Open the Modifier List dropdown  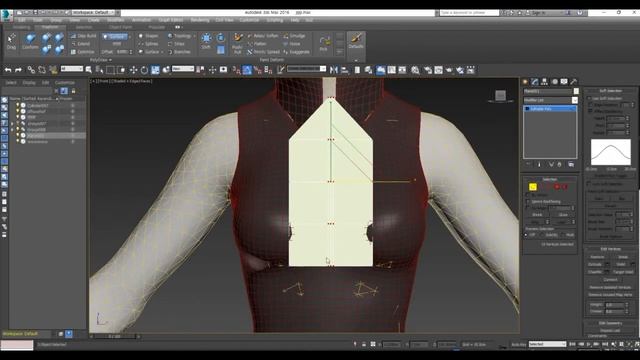(x=551, y=100)
